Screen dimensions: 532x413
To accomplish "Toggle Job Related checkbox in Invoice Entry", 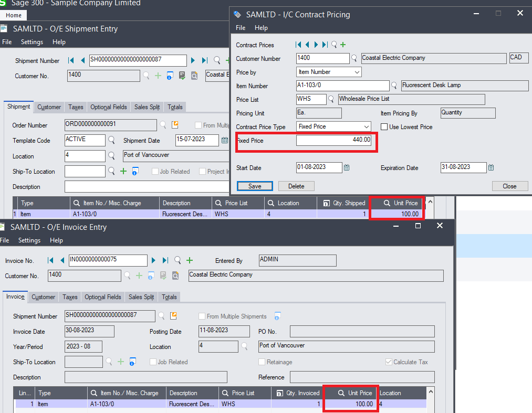I will [x=153, y=362].
